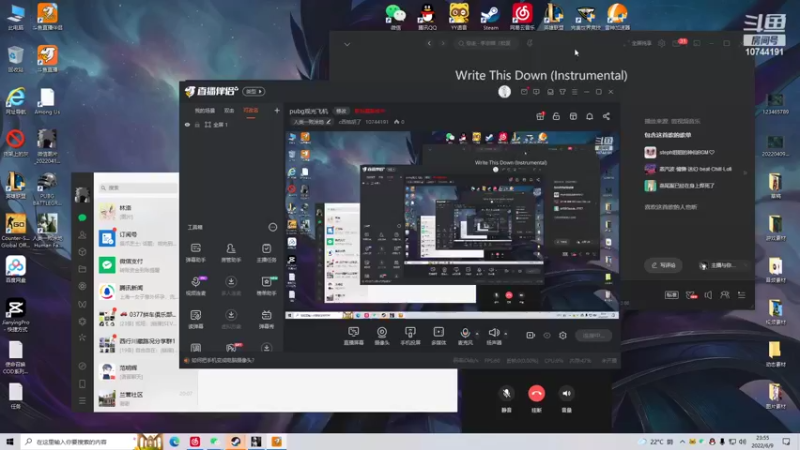The image size is (800, 450).
Task: Add a 摄像头 camera source
Action: 382,335
